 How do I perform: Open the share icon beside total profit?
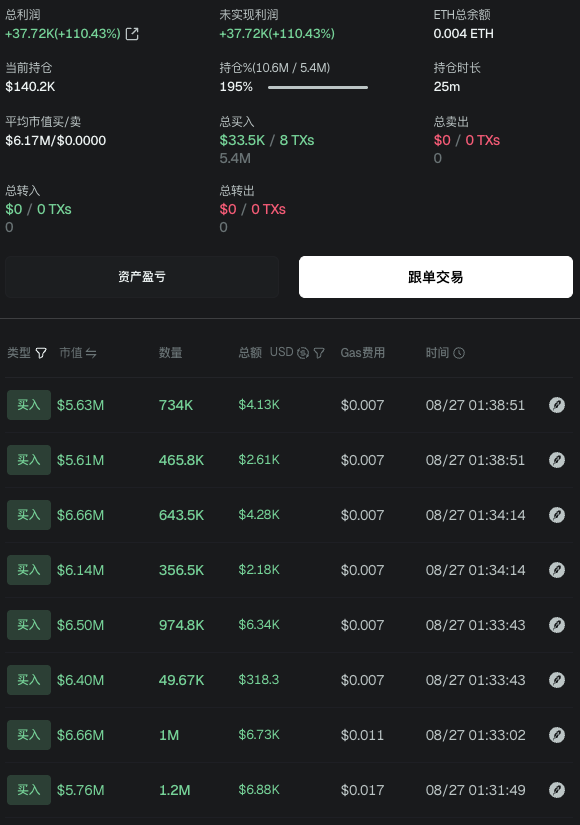(x=132, y=34)
